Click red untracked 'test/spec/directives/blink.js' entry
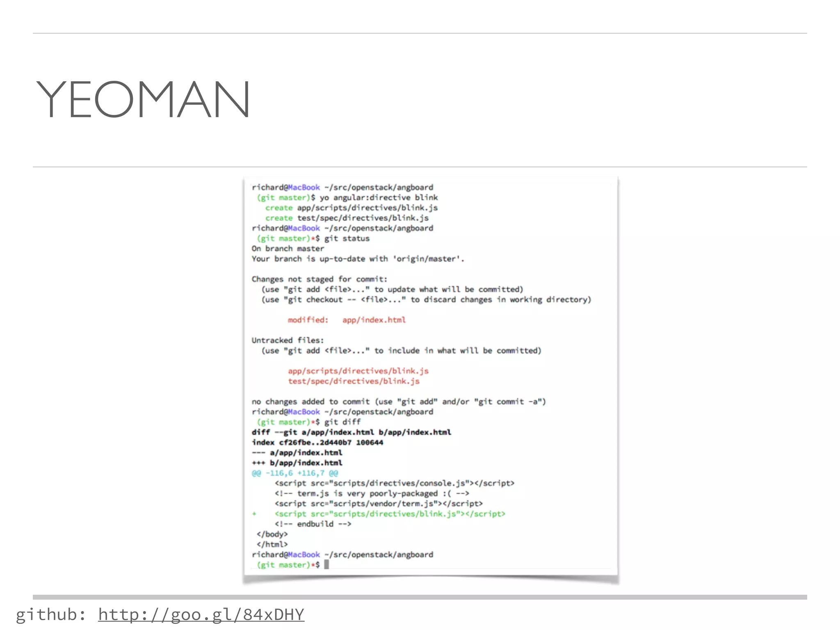 (x=354, y=381)
